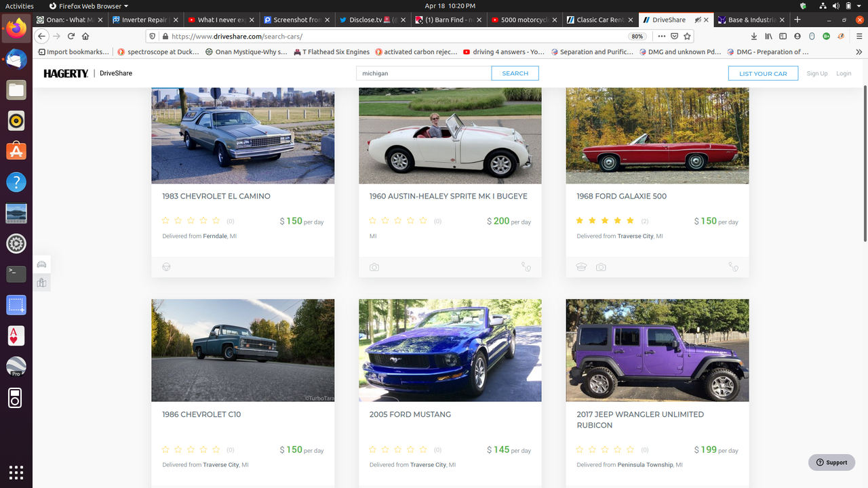This screenshot has width=868, height=488.
Task: Switch to the Inverter Repair tab
Action: click(x=144, y=20)
